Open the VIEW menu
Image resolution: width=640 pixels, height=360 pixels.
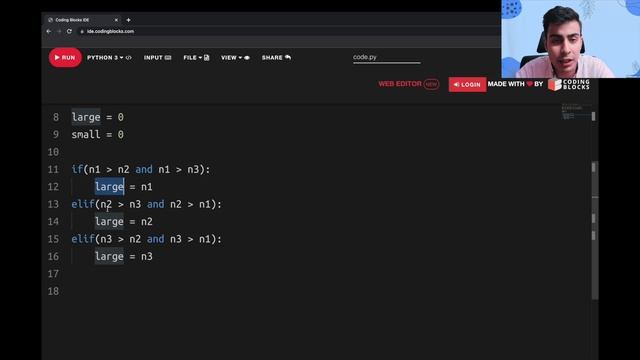tap(235, 58)
